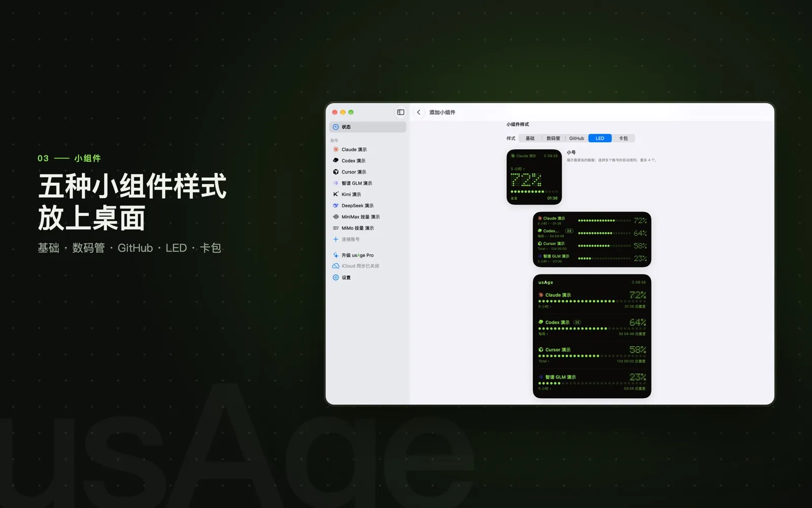The image size is (812, 508).
Task: Go back using the chevron before 添加小组件
Action: click(x=419, y=112)
